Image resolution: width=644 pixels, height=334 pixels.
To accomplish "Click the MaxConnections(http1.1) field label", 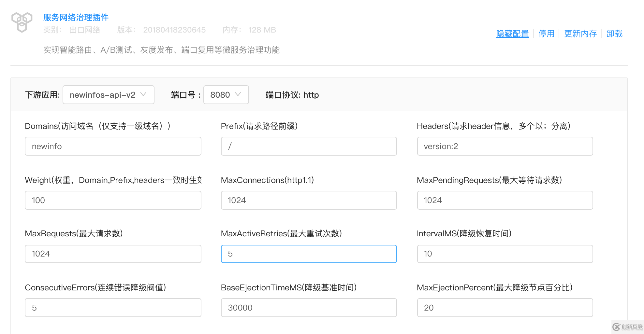I will pos(267,180).
